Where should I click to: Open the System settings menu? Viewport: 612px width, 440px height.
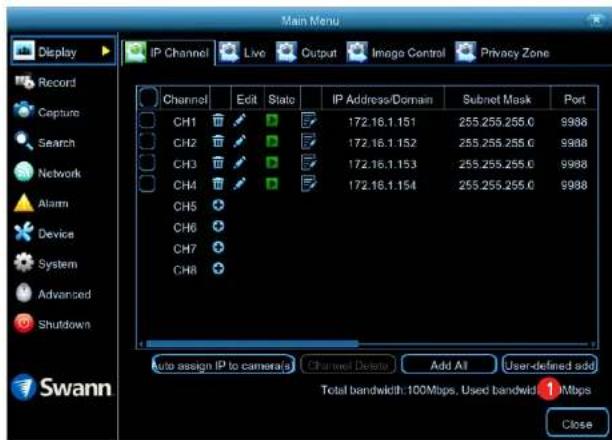point(46,264)
